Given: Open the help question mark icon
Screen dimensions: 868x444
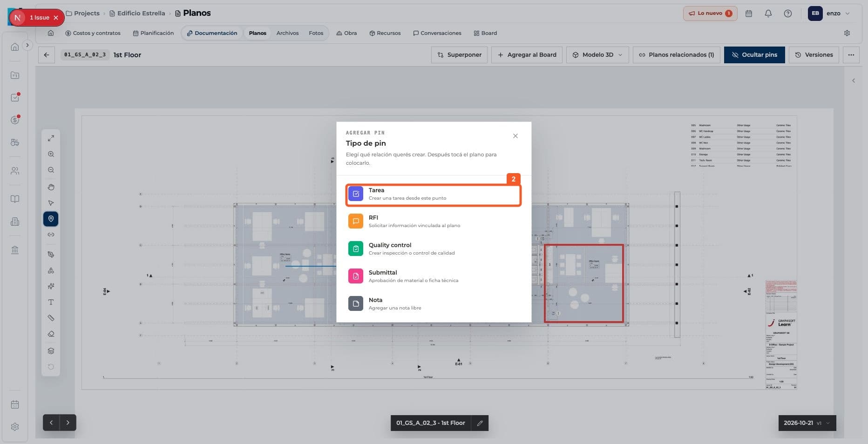Looking at the screenshot, I should (x=788, y=13).
